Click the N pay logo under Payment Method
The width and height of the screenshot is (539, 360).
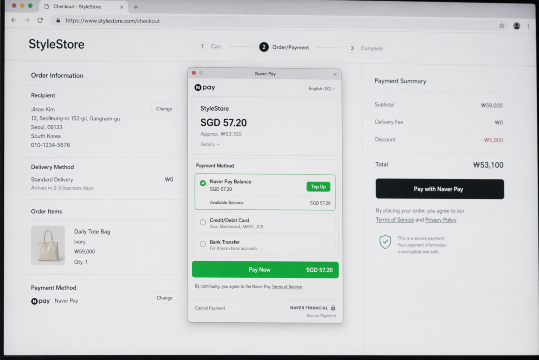41,301
